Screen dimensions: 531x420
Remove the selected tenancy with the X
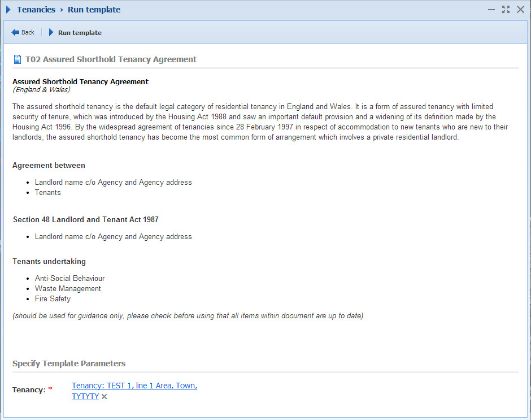105,397
